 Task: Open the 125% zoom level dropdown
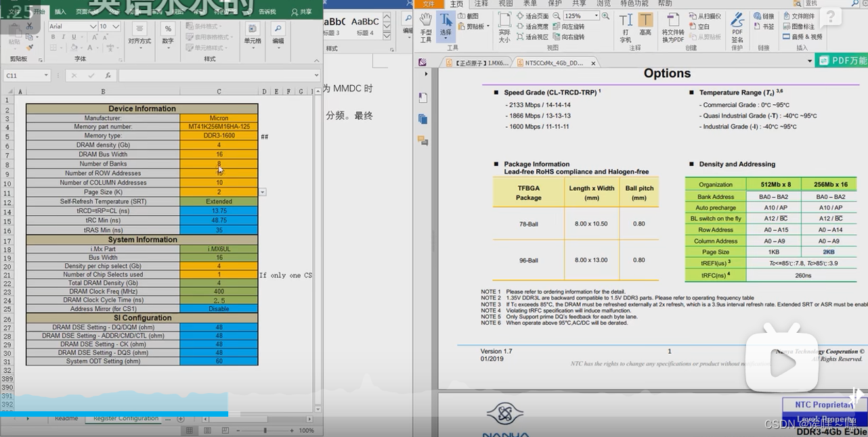[596, 16]
